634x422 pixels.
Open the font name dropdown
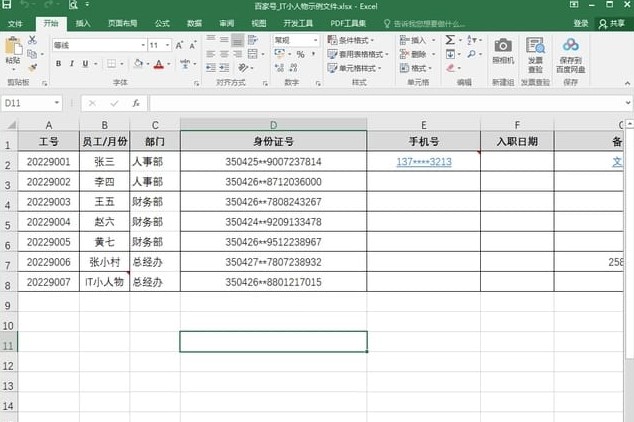[143, 45]
